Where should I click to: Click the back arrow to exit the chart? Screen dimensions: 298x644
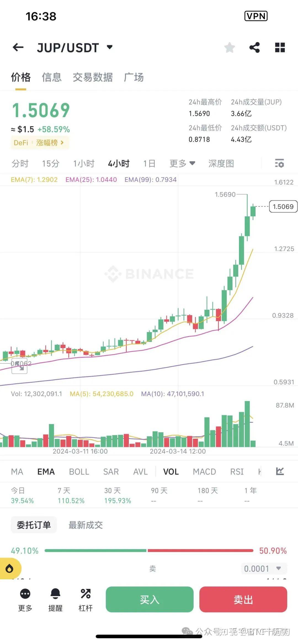click(18, 47)
